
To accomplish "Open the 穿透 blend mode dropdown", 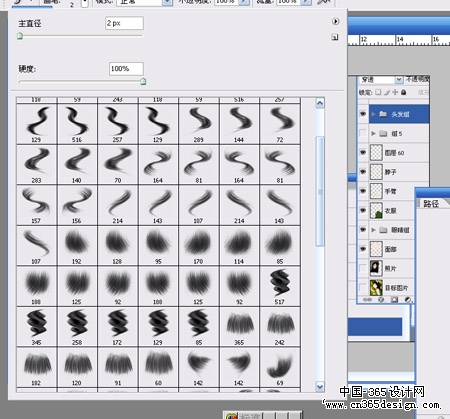I will click(x=399, y=80).
